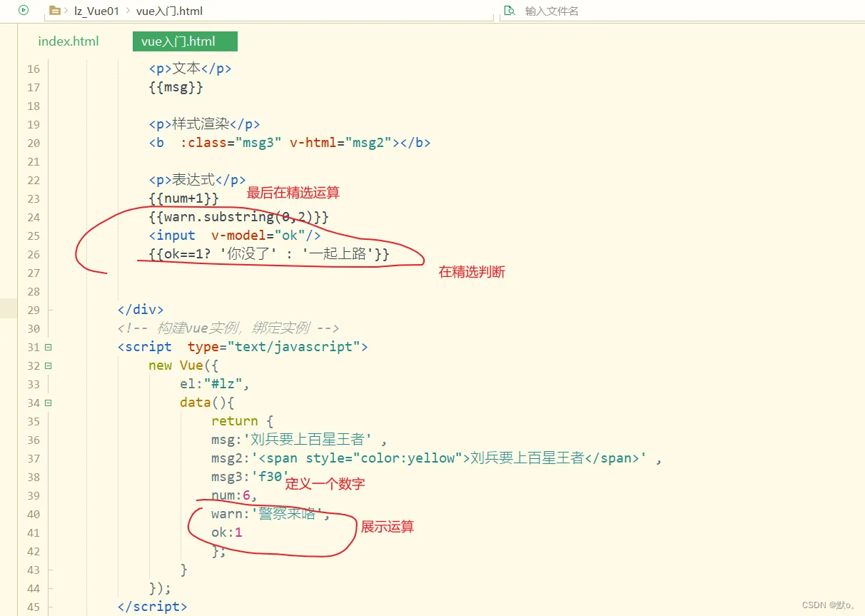Click the <p>样式渲染</p> line
865x616 pixels.
(x=204, y=124)
